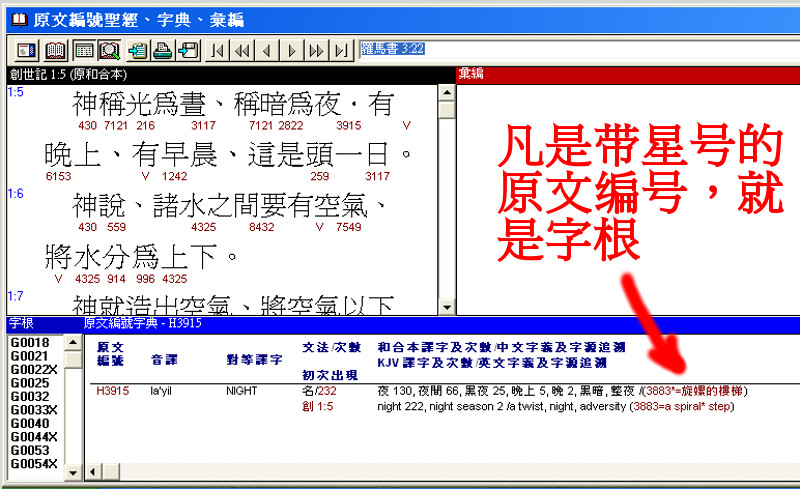Select G0040 in the 字根 list
The height and width of the screenshot is (489, 800).
[30, 424]
